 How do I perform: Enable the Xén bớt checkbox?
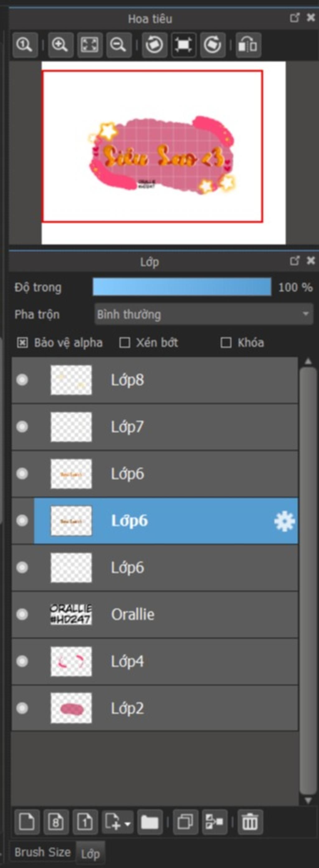125,343
